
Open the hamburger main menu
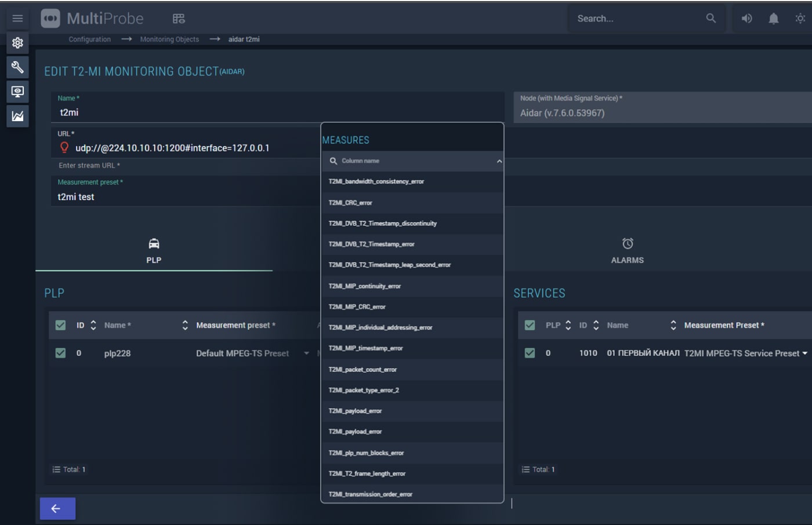[17, 19]
